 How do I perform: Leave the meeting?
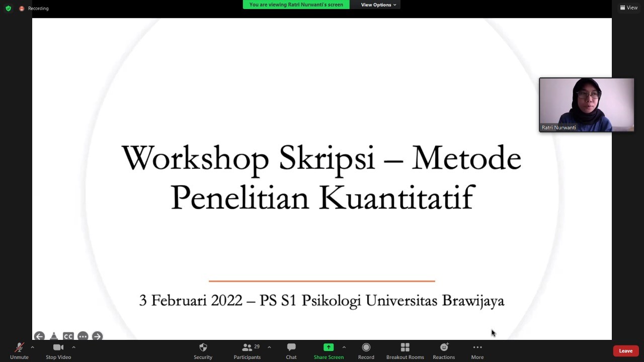tap(626, 351)
